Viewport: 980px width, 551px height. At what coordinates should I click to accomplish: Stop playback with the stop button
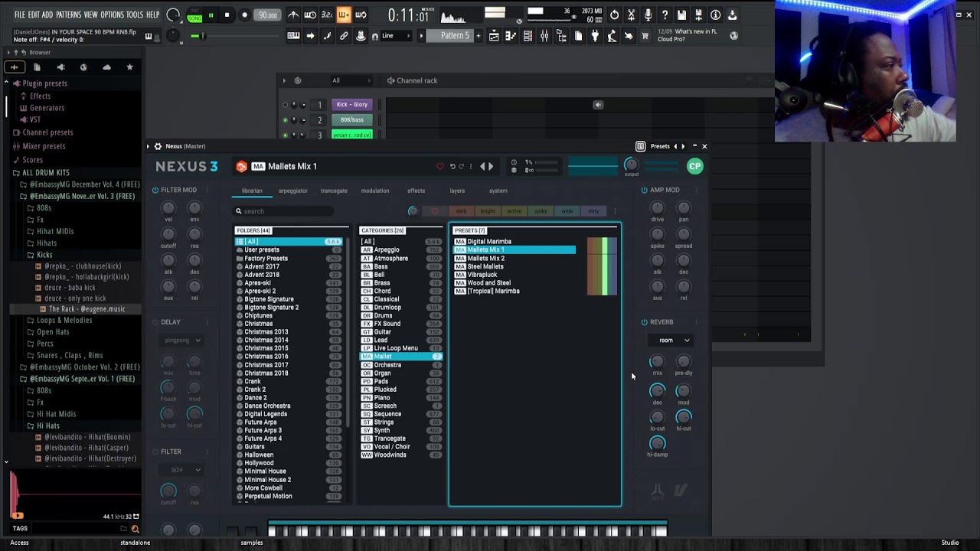pos(227,15)
